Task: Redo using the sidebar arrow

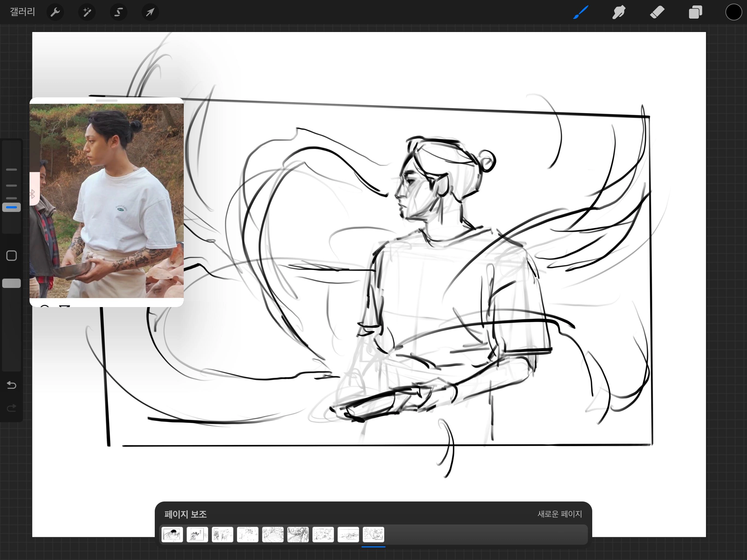Action: pos(11,408)
